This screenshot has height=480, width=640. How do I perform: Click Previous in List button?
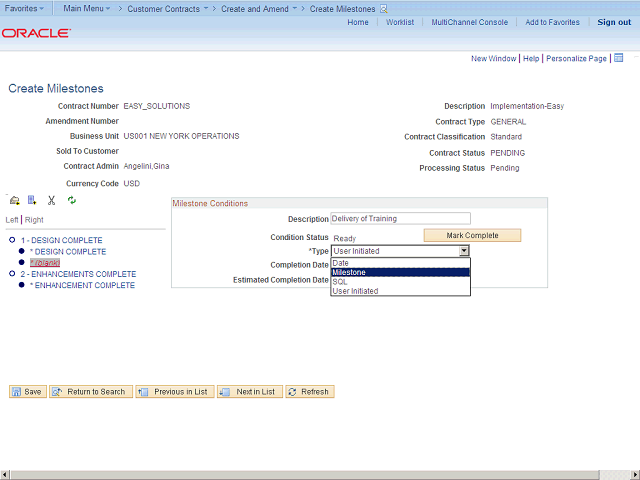[175, 391]
